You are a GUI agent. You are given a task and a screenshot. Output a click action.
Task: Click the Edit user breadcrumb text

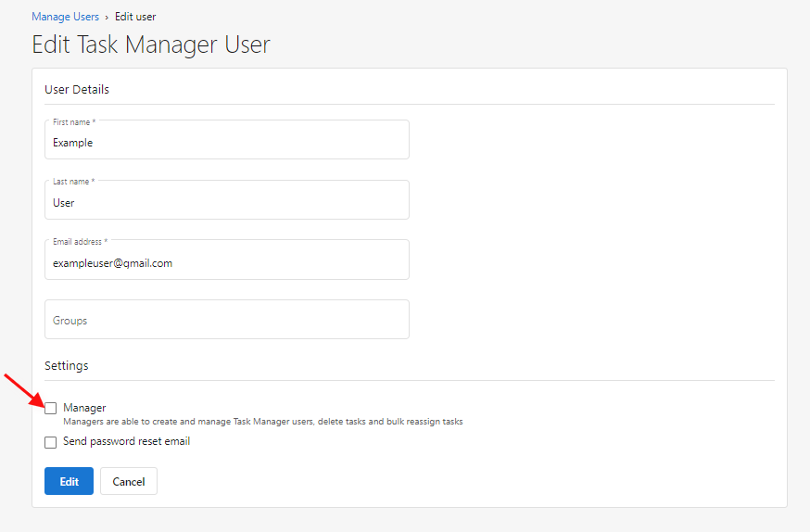click(x=135, y=17)
